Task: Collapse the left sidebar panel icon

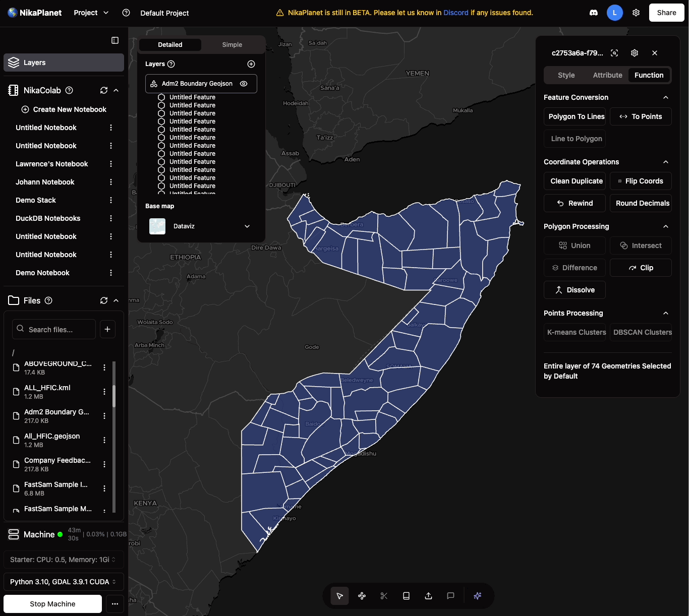Action: tap(115, 40)
